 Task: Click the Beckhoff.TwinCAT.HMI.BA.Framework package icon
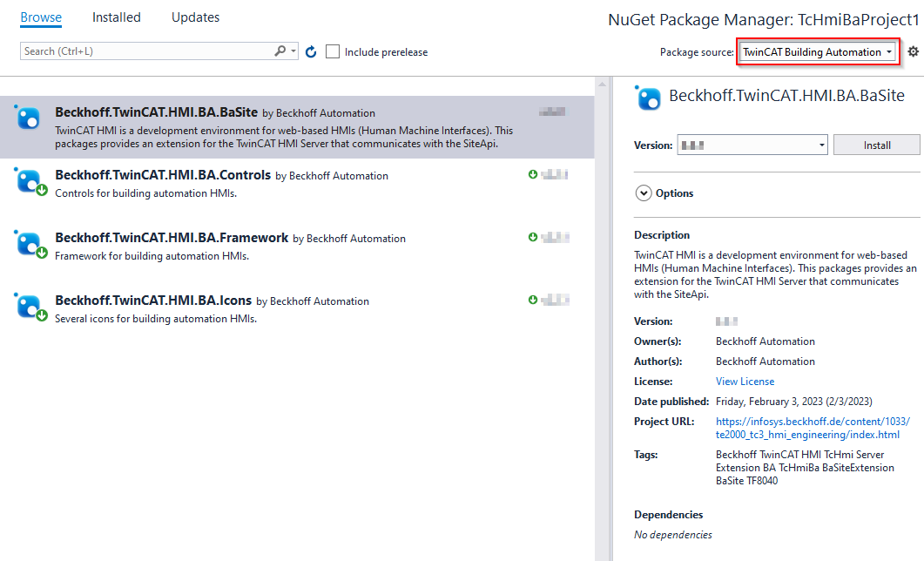[30, 243]
